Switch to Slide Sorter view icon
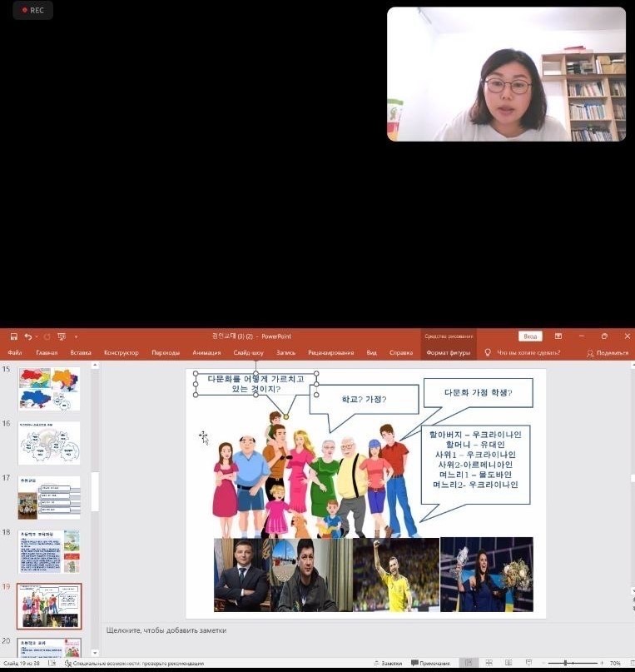The image size is (635, 672). (x=489, y=663)
